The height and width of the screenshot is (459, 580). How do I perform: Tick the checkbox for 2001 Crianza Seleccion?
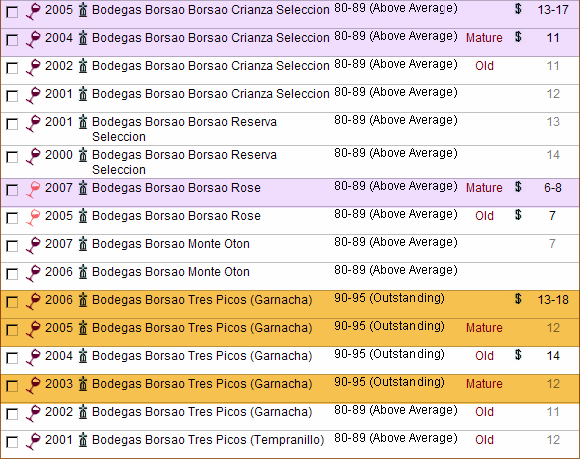click(x=12, y=96)
